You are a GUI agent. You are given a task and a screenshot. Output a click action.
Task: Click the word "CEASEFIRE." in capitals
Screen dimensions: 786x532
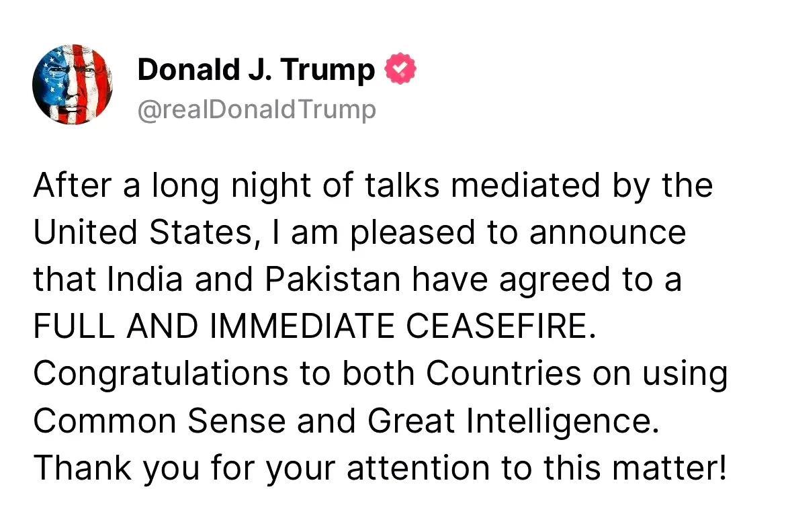coord(501,326)
